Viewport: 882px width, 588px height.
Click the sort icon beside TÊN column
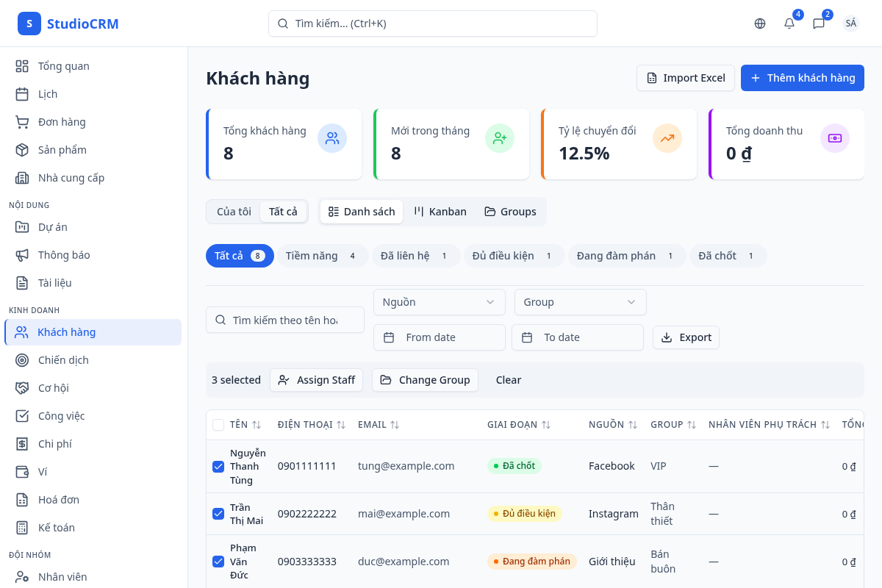point(257,425)
